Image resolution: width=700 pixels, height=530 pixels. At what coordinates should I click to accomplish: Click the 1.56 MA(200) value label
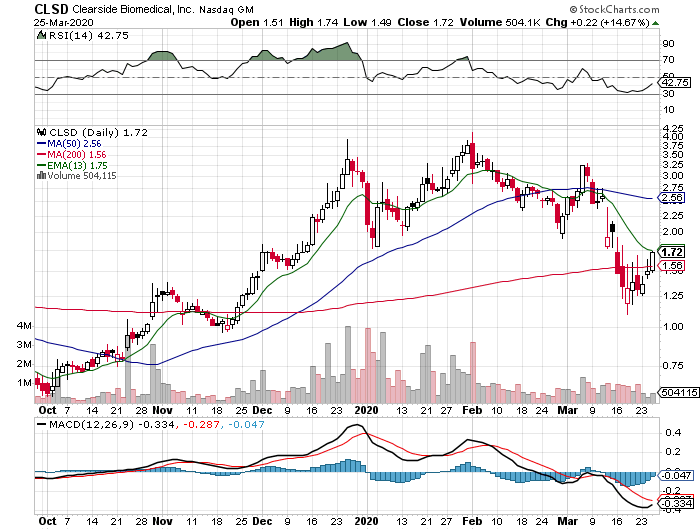673,266
